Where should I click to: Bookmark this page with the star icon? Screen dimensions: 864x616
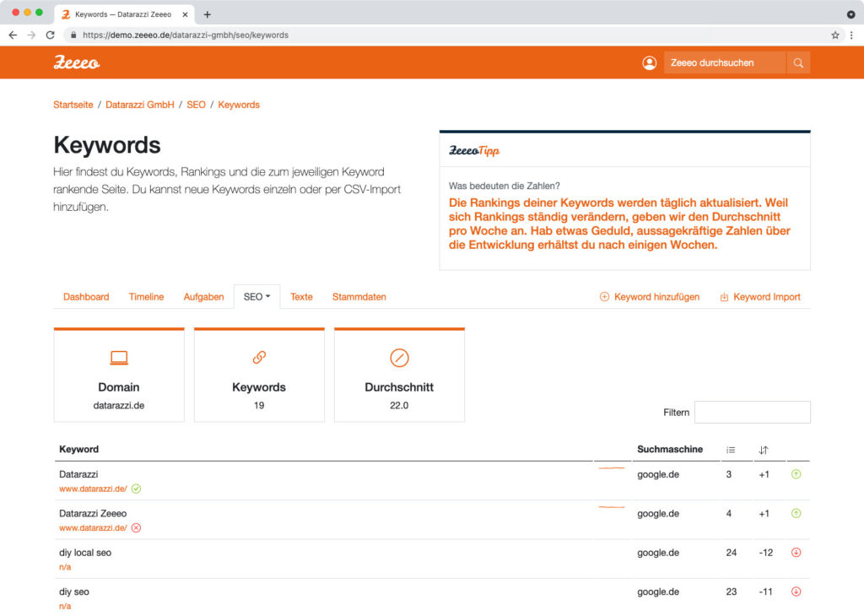[834, 35]
